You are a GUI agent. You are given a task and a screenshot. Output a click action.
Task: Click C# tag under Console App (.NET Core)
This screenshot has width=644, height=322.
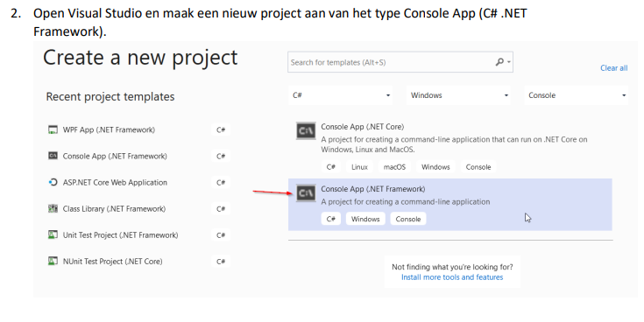coord(330,167)
